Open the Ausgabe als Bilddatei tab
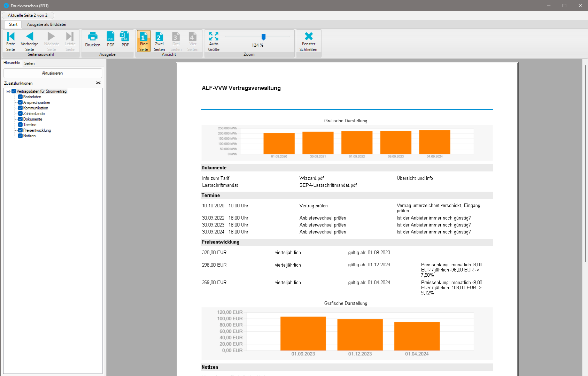588x376 pixels. (46, 24)
